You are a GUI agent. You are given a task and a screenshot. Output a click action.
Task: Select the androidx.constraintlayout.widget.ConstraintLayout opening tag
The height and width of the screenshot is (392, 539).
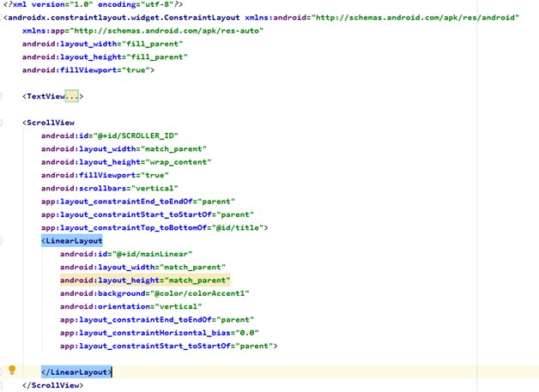point(121,17)
